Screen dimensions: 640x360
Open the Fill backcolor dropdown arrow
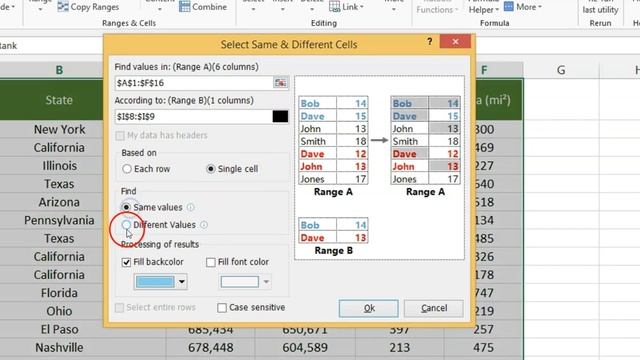click(182, 282)
